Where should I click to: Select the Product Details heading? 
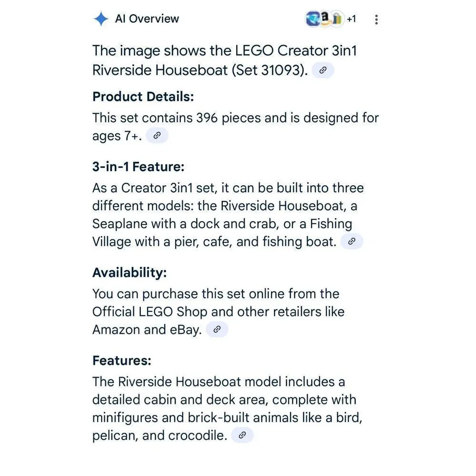(x=143, y=97)
